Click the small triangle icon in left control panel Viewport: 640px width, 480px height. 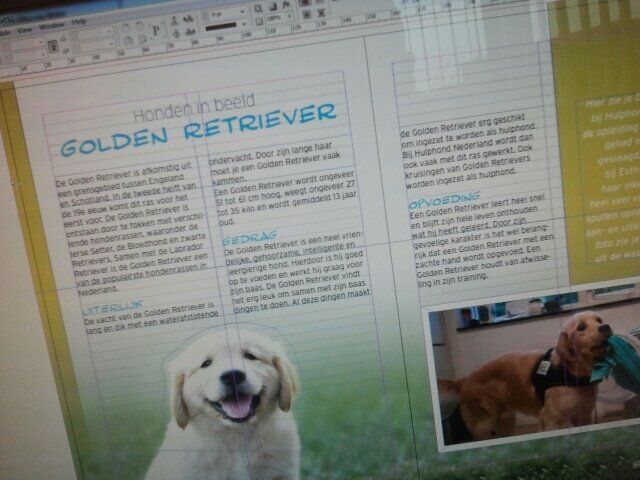click(63, 38)
